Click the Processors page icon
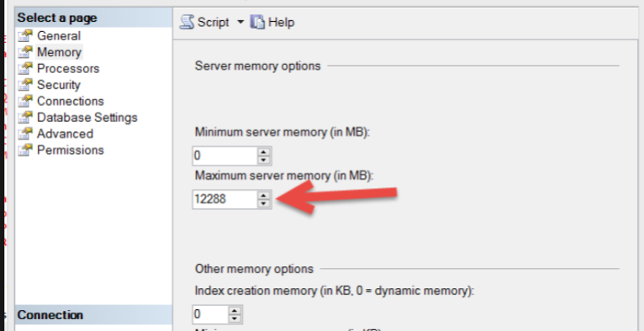This screenshot has height=331, width=644. [25, 69]
